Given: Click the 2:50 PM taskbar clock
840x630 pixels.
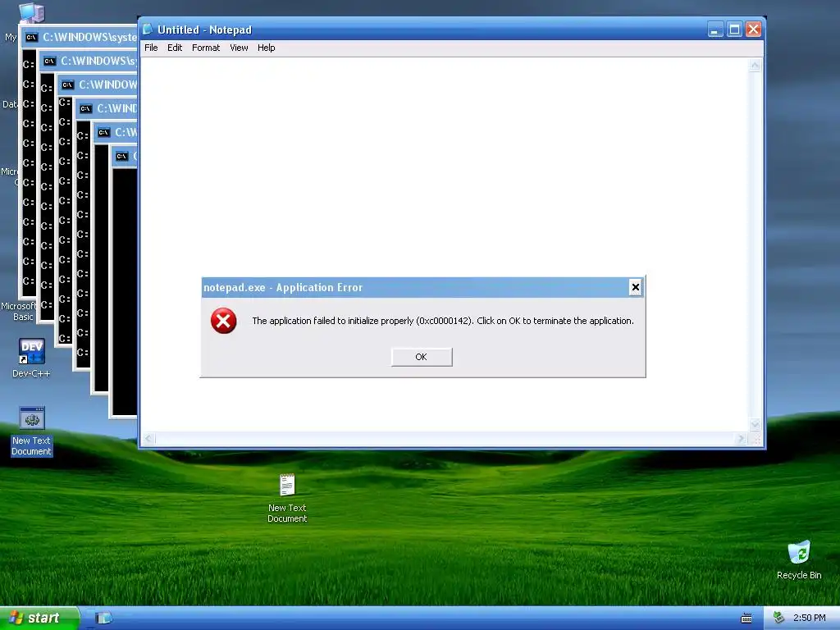Looking at the screenshot, I should 810,619.
